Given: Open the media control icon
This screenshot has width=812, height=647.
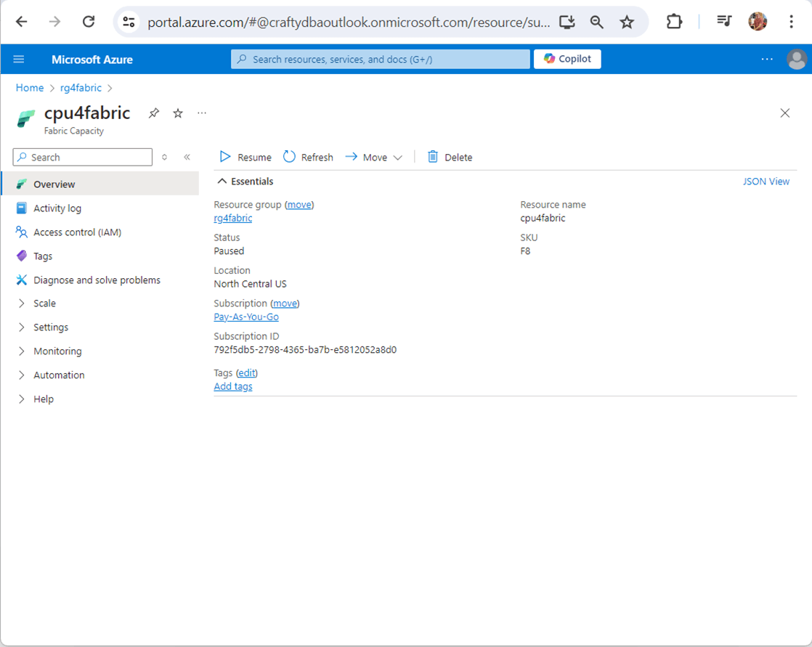Looking at the screenshot, I should coord(724,22).
